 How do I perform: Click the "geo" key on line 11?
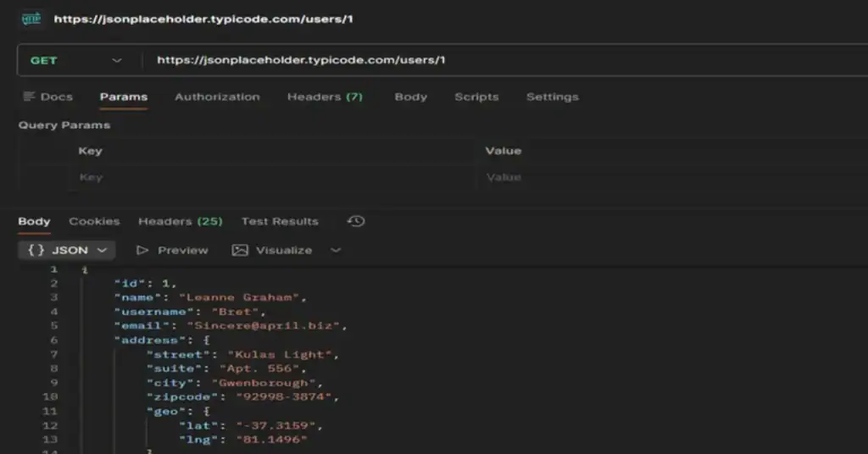165,412
